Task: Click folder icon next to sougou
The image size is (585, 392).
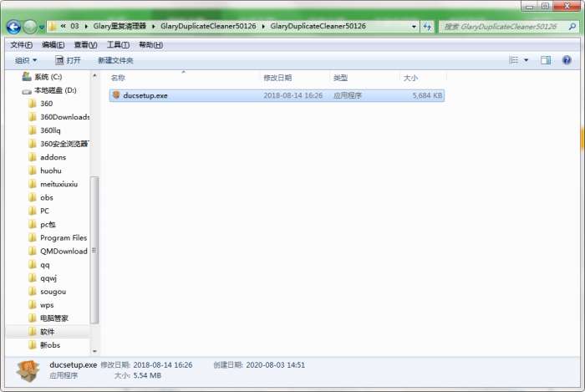Action: click(x=33, y=292)
